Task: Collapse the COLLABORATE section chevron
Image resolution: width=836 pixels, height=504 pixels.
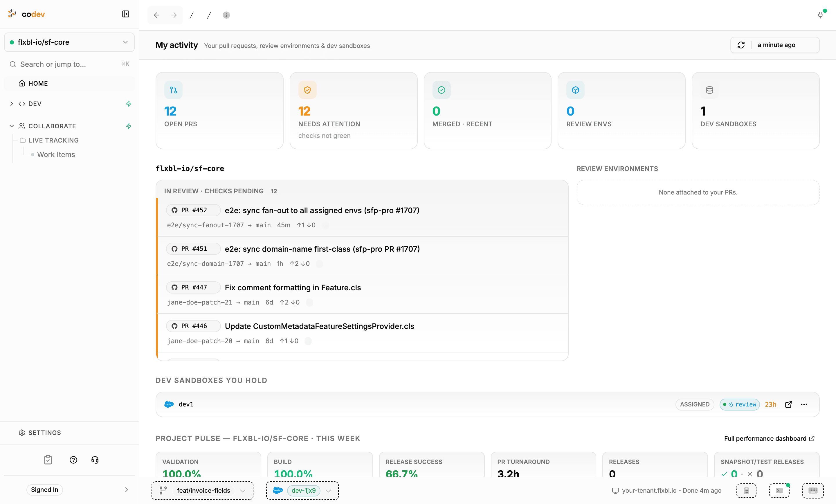Action: pyautogui.click(x=12, y=126)
